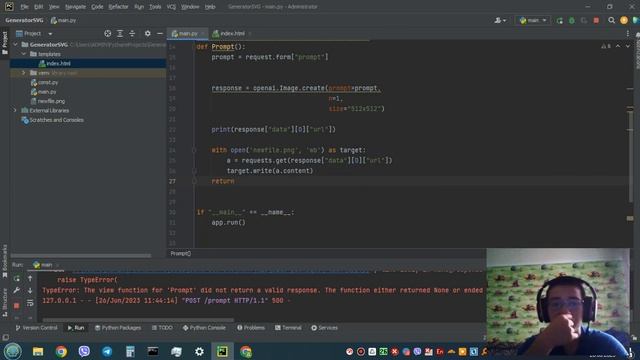Viewport: 640px width, 360px height.
Task: Click main.py breadcrumb in navigation bar
Action: pyautogui.click(x=64, y=20)
